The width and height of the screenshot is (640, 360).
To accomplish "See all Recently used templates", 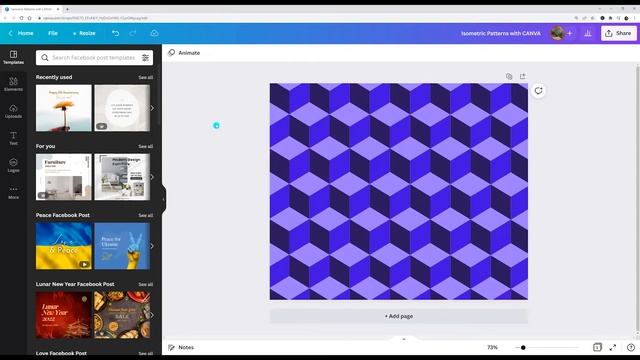I will pos(146,77).
